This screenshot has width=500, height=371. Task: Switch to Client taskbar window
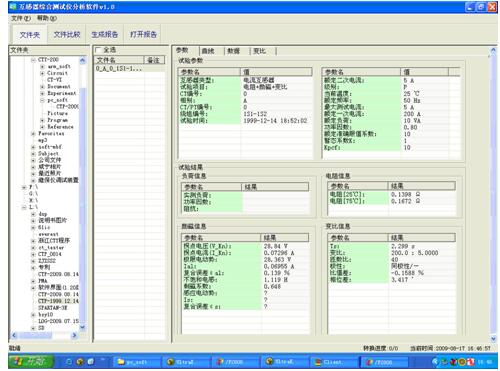tap(334, 362)
